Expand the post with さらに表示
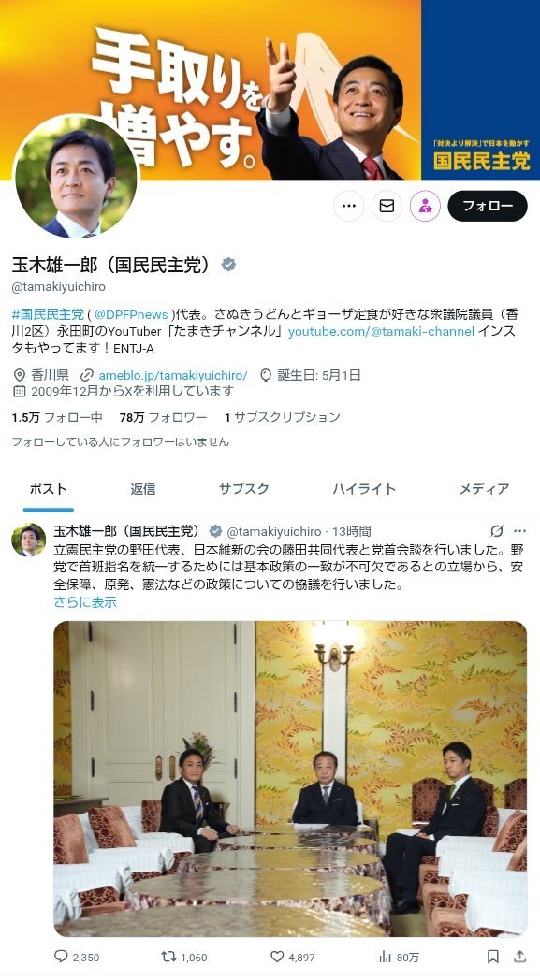Image resolution: width=540 pixels, height=980 pixels. click(85, 602)
